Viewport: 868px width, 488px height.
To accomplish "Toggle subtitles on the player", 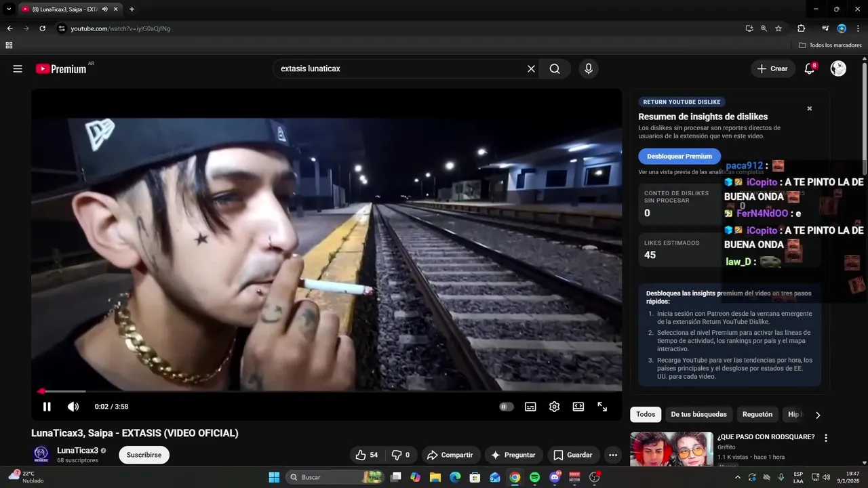I will pyautogui.click(x=530, y=407).
